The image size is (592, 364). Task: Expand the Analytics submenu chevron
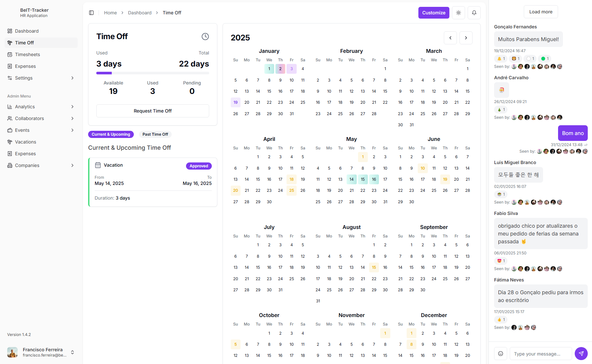point(72,107)
